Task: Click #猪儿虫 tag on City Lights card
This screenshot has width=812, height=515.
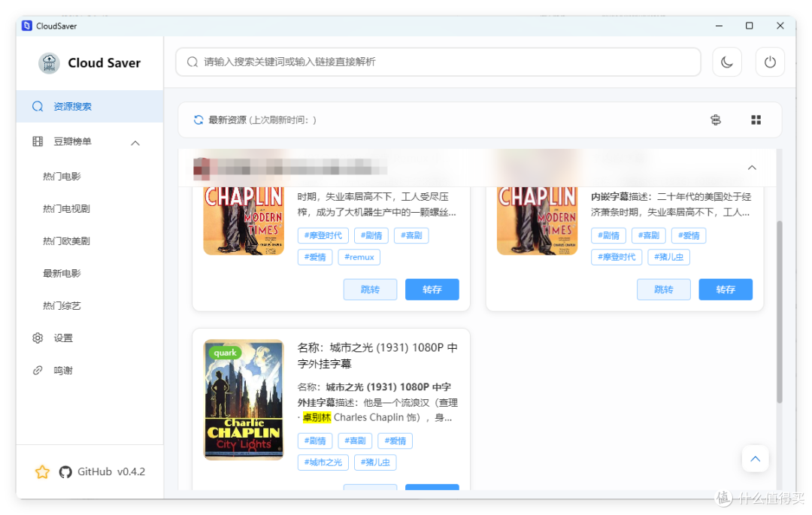Action: [375, 462]
